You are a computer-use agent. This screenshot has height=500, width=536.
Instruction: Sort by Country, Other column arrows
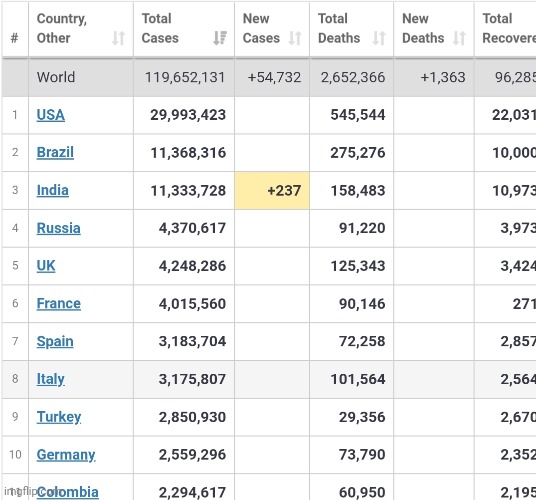coord(118,38)
